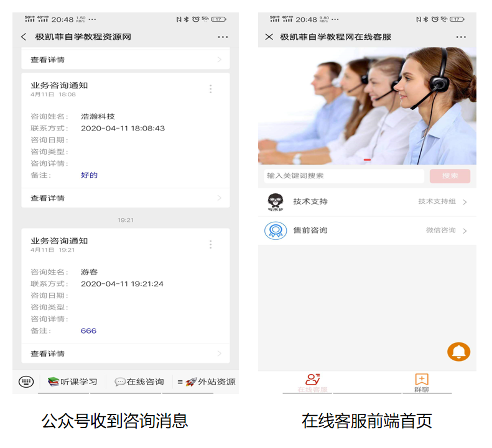Switch to the 群聊 tab
492x448 pixels.
[x=422, y=382]
